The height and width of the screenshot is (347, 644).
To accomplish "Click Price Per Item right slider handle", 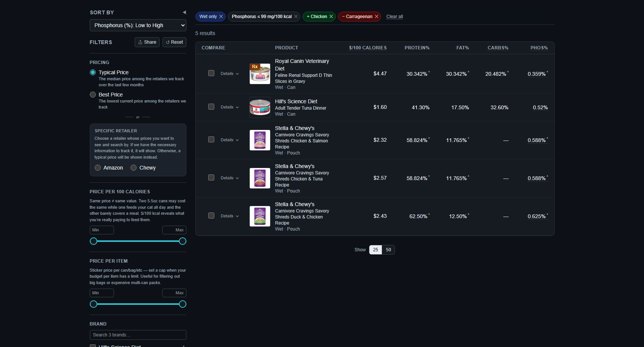I will [x=183, y=304].
